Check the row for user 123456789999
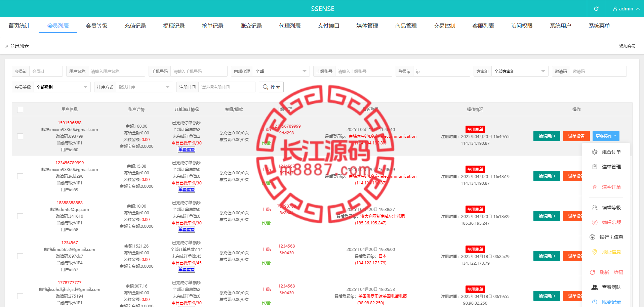This screenshot has width=644, height=307. coord(20,176)
